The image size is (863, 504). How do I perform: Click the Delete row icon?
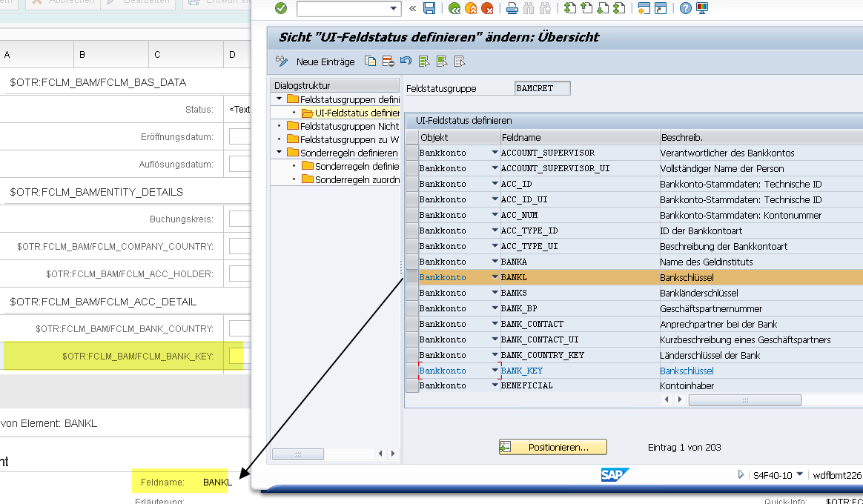click(388, 62)
